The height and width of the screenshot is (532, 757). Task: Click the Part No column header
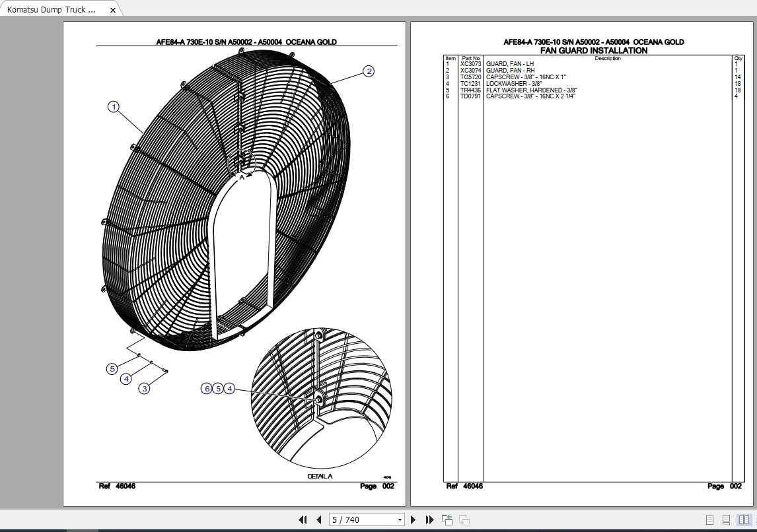tap(471, 58)
